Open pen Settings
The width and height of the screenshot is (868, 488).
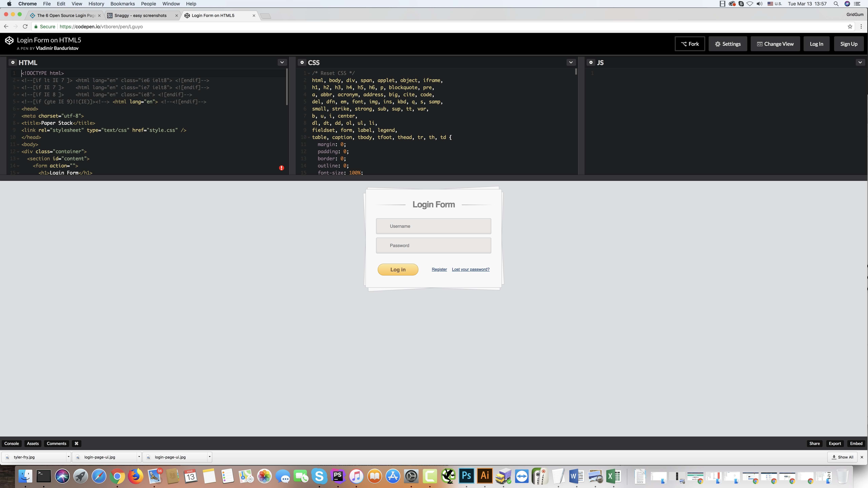coord(728,44)
